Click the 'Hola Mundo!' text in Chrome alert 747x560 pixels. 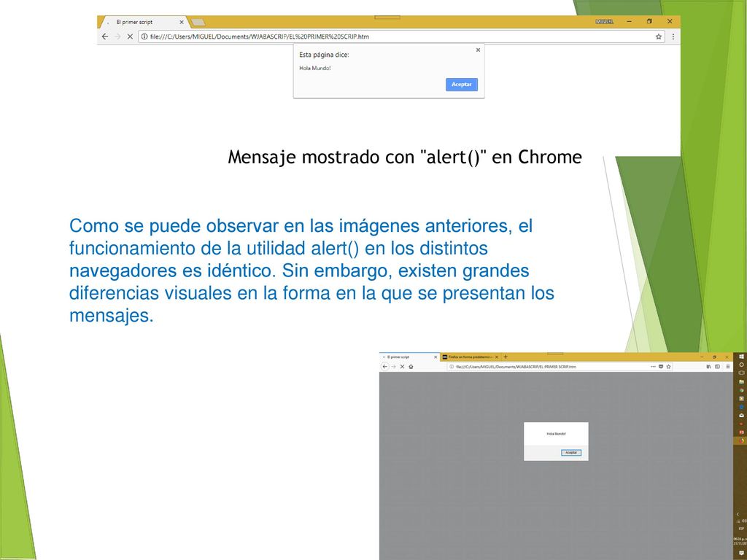pyautogui.click(x=315, y=68)
